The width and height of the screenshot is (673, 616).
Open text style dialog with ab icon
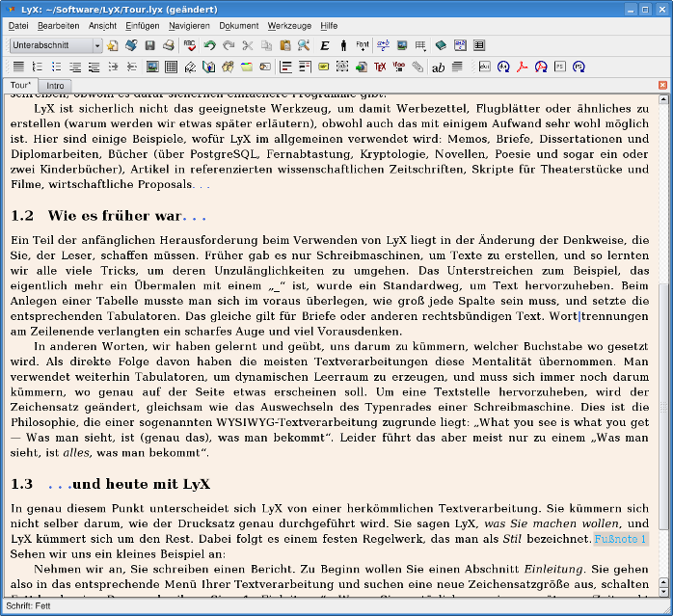(439, 67)
